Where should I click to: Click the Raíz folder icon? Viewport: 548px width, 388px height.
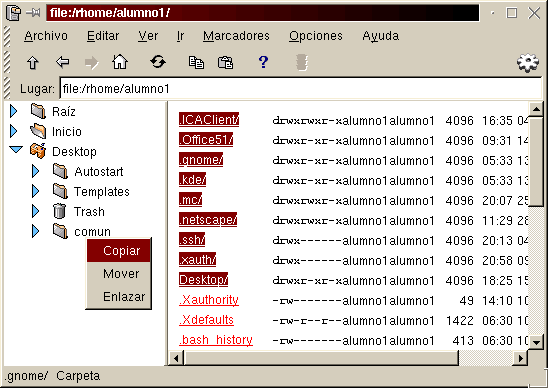[38, 111]
